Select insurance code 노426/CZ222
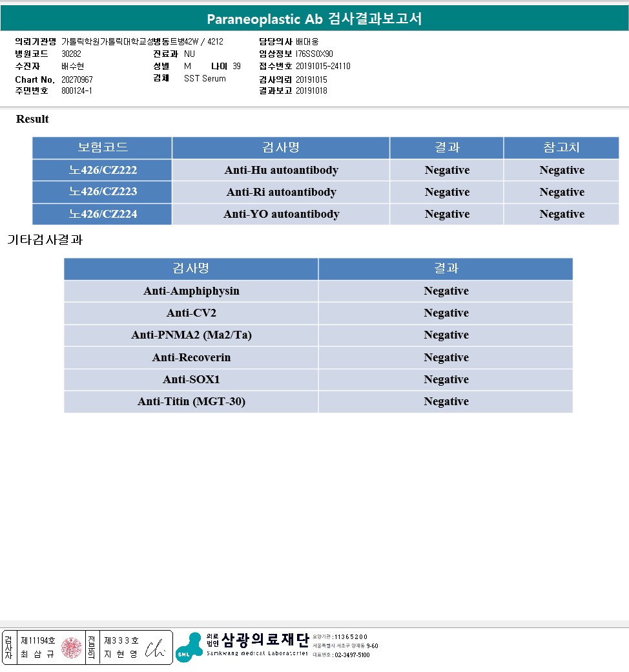 click(x=103, y=170)
